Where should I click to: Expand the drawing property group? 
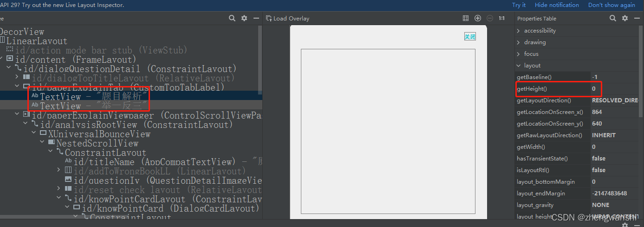[519, 42]
